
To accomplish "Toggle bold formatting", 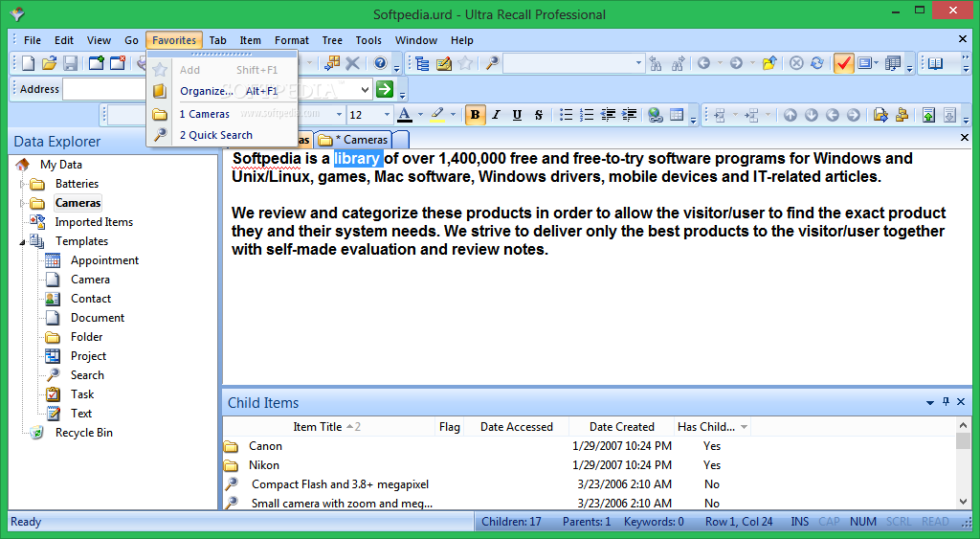I will coord(475,115).
